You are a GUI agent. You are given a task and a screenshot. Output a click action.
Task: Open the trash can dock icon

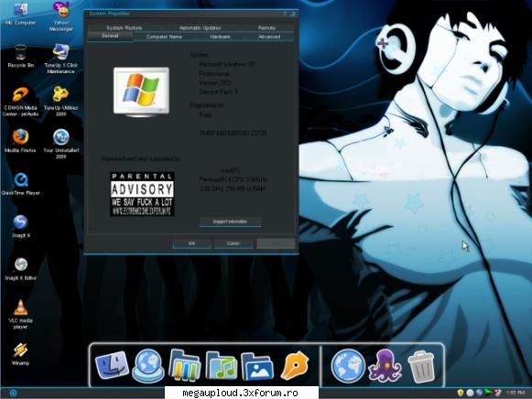pos(421,366)
